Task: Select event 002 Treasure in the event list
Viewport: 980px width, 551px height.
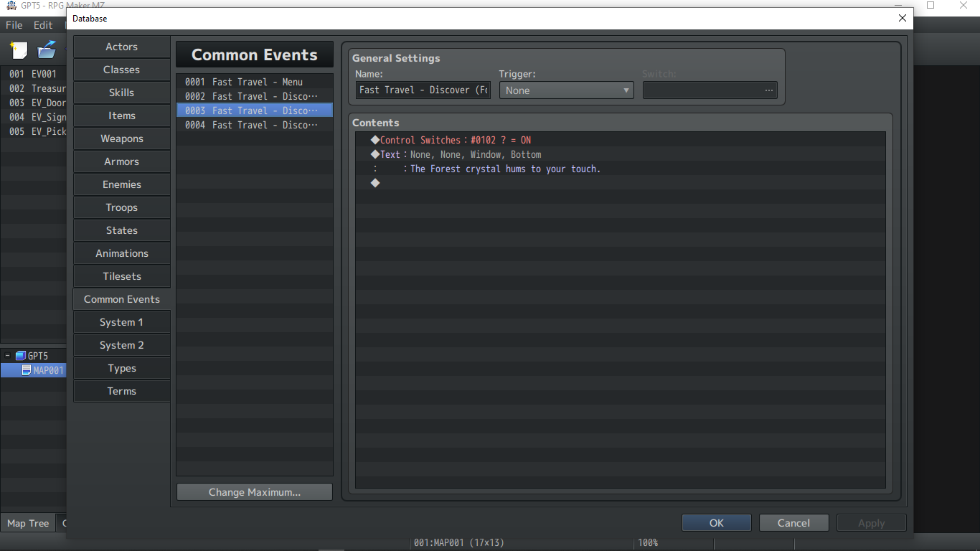Action: click(x=33, y=88)
